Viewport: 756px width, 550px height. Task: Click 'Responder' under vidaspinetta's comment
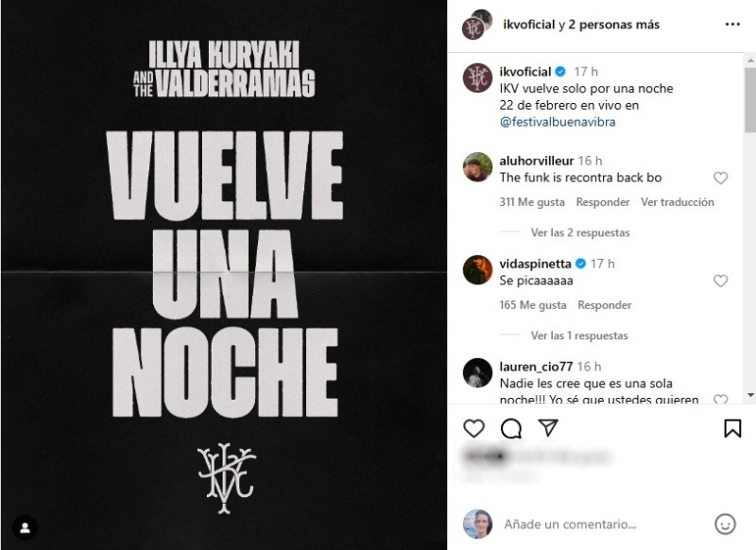(x=604, y=305)
